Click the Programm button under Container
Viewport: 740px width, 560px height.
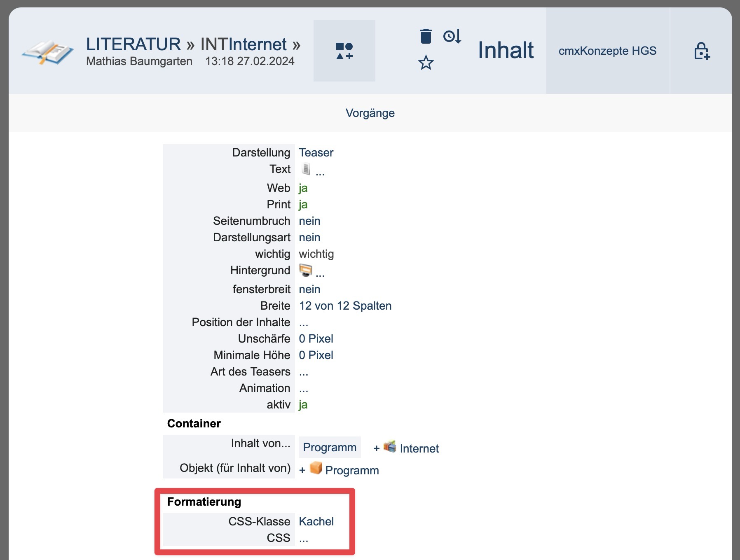330,448
